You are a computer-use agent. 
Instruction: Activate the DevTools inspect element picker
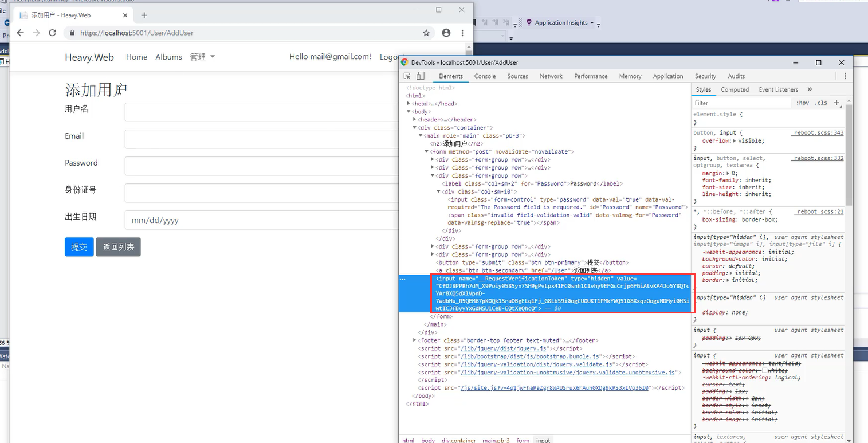[x=407, y=76]
